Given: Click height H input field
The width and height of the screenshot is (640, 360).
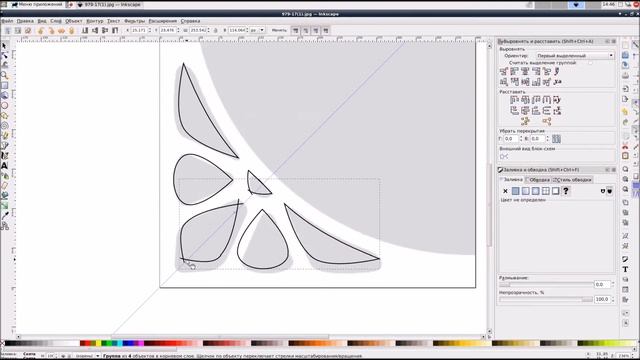Looking at the screenshot, I should (x=237, y=31).
